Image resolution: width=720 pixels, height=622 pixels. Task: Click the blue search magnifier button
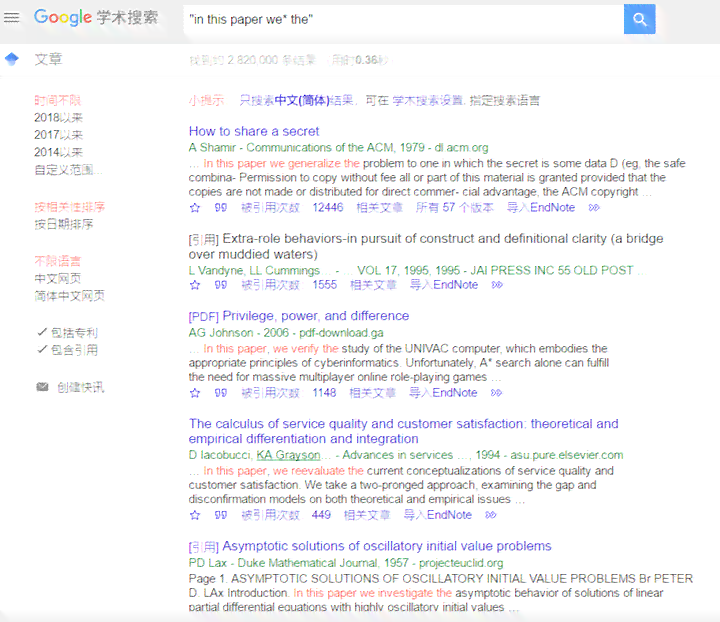pos(639,19)
